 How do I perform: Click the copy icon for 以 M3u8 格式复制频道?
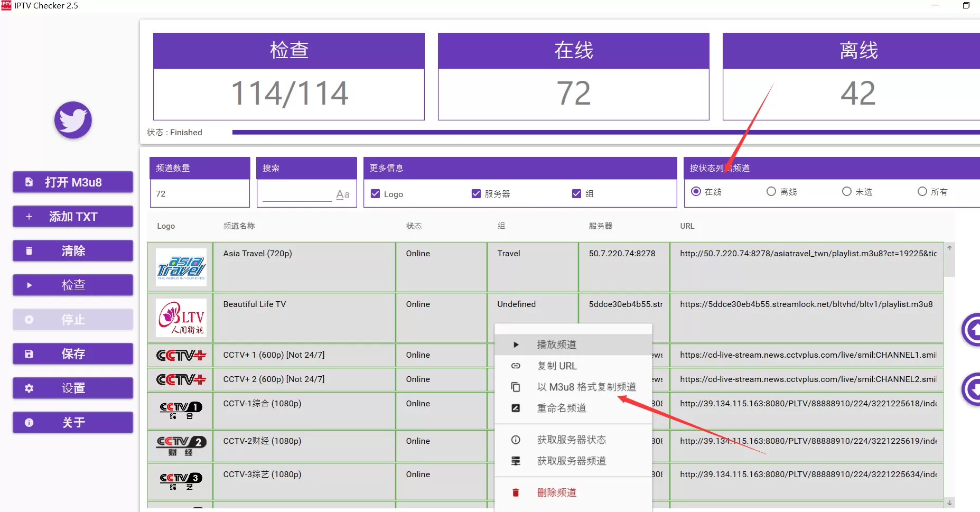tap(516, 386)
